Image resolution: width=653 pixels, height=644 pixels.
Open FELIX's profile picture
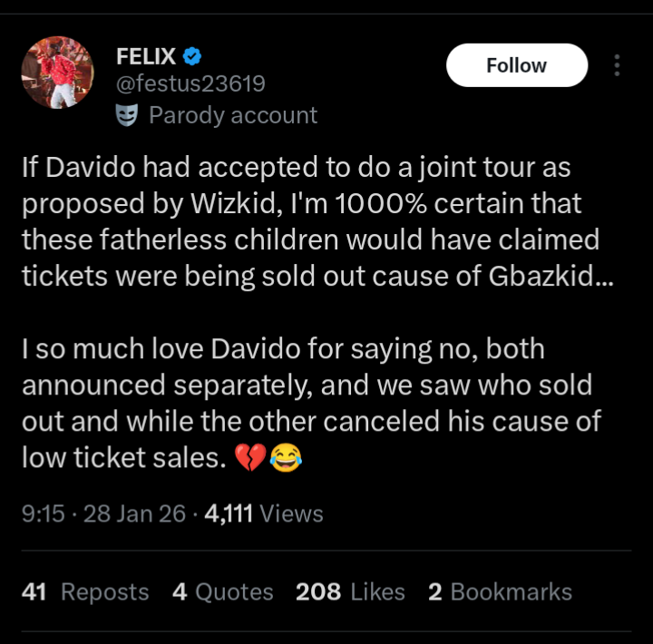(x=57, y=73)
